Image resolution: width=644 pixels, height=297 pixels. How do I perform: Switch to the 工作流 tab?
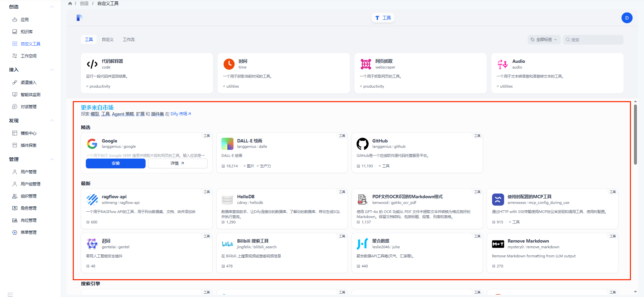129,39
